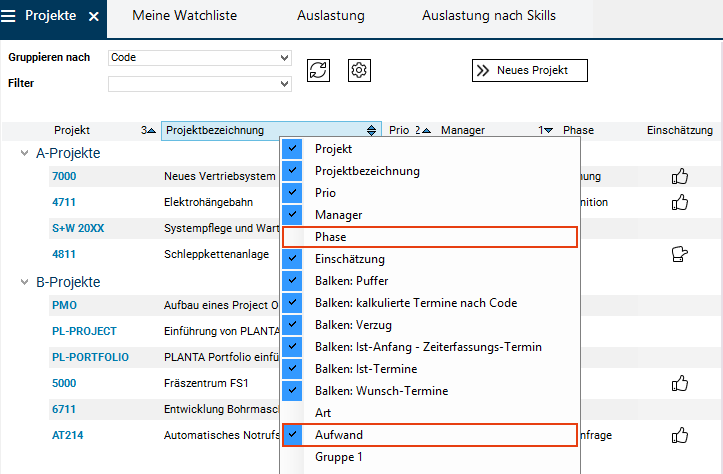Open project link PMO

[64, 305]
